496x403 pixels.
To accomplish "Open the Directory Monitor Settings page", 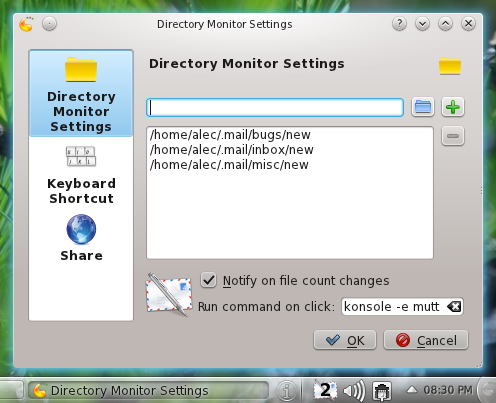I will (x=81, y=93).
